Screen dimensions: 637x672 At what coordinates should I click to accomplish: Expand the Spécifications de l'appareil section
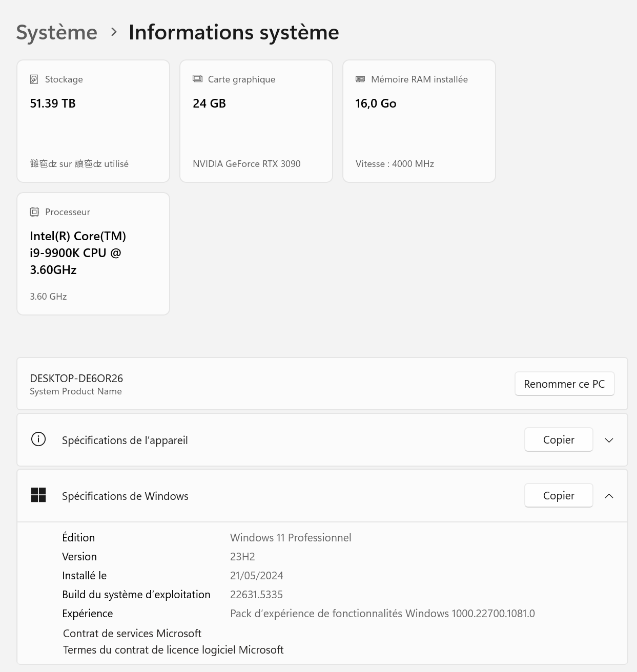(x=609, y=440)
